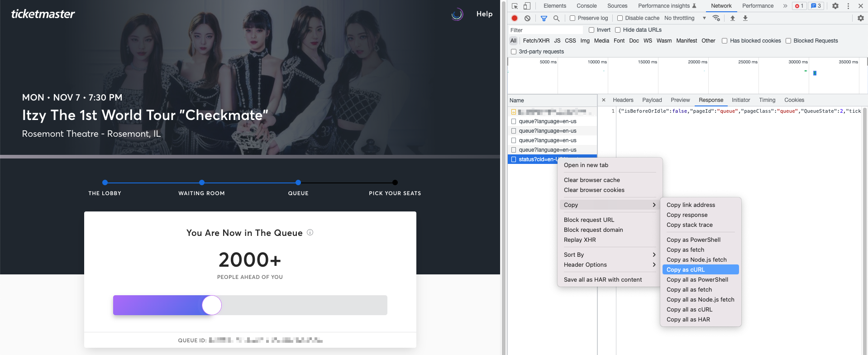Focus the network Filter input field
The image size is (868, 355).
pos(547,30)
